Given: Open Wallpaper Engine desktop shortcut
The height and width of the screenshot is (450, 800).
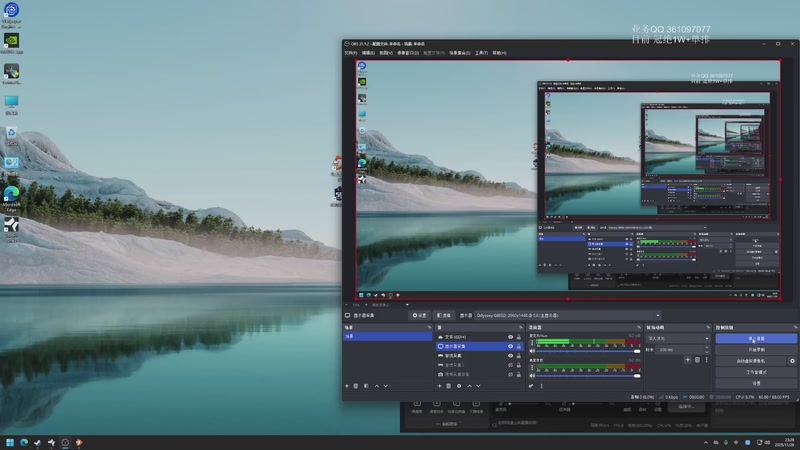Looking at the screenshot, I should pyautogui.click(x=11, y=14).
